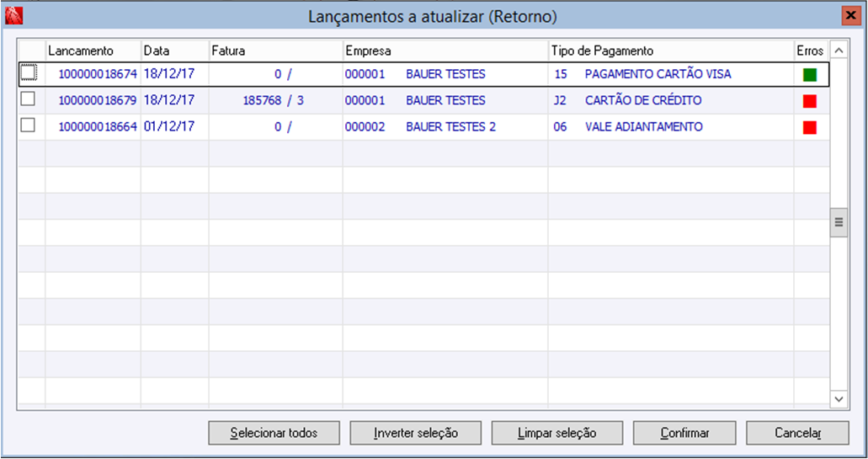
Task: Cancel the dialog with Cancelar
Action: coord(797,433)
